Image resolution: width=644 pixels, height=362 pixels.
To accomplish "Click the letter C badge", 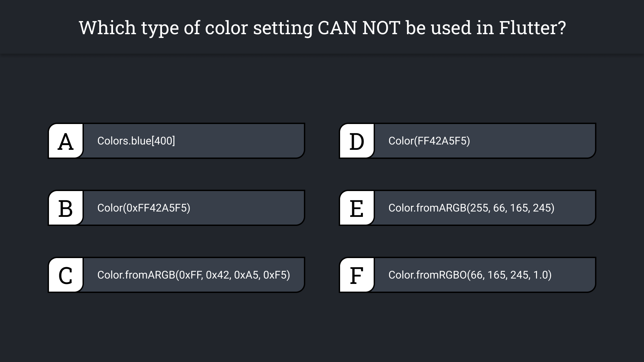I will (x=66, y=275).
